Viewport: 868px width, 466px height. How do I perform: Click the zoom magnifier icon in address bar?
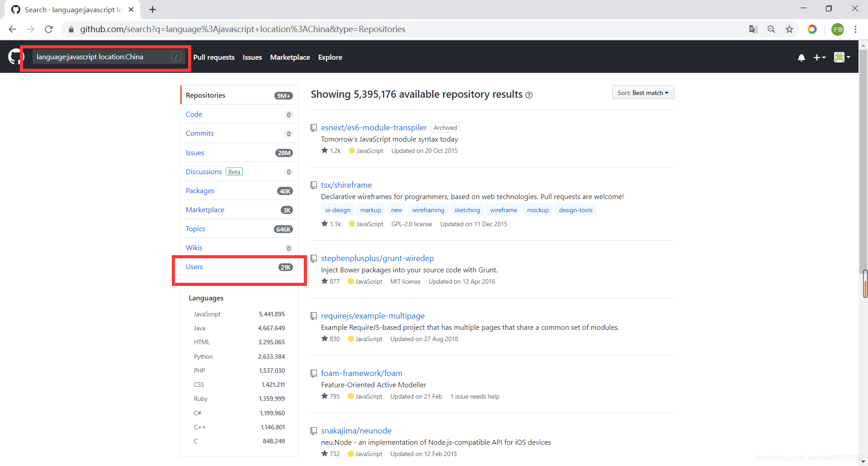coord(771,29)
